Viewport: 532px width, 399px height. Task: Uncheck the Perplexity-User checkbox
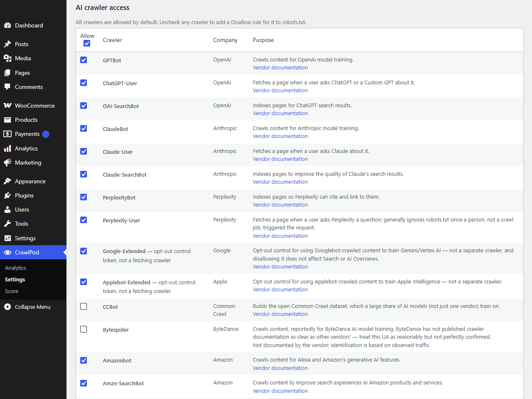click(84, 220)
